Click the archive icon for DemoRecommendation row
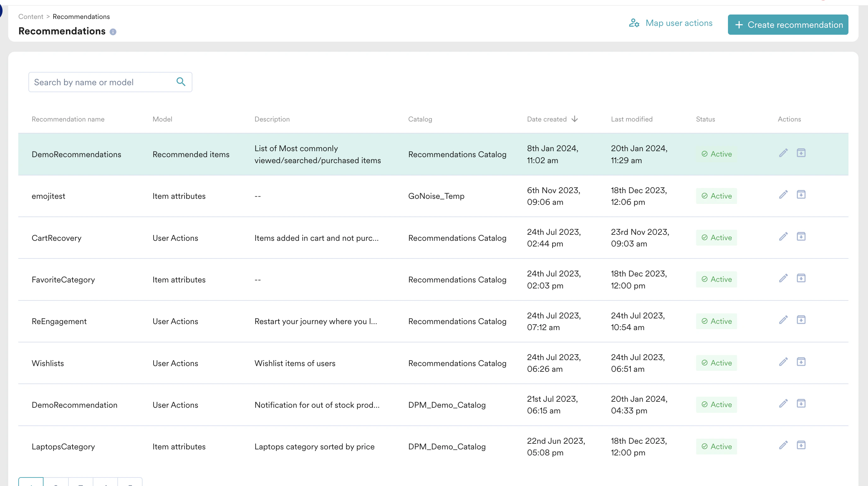The image size is (868, 486). (801, 403)
